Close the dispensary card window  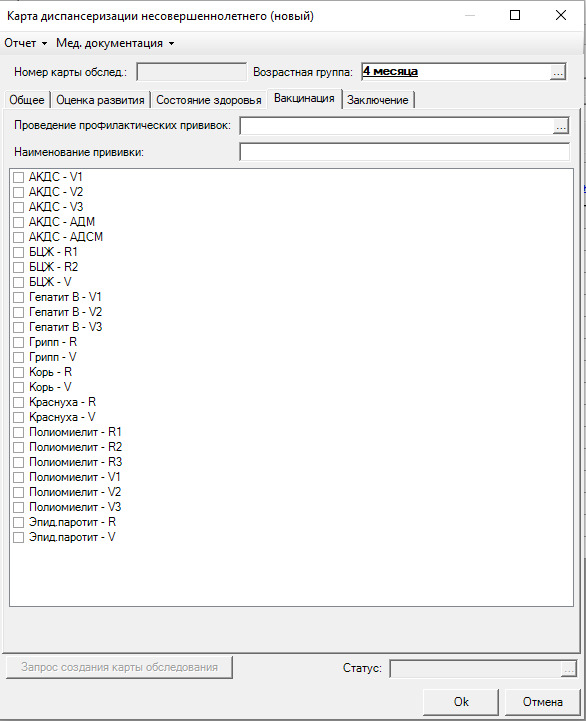pos(561,16)
